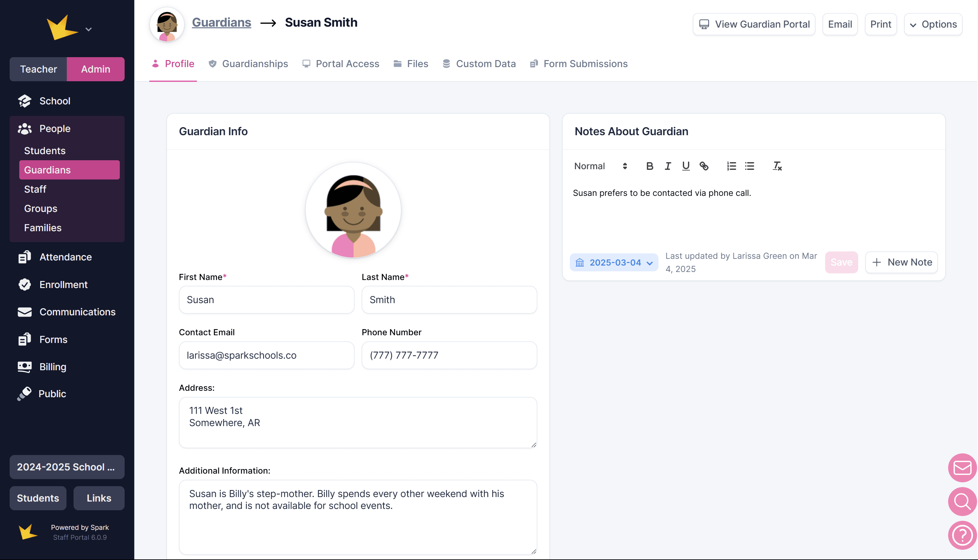The image size is (978, 560).
Task: Open the floating help question-mark button
Action: click(x=962, y=535)
